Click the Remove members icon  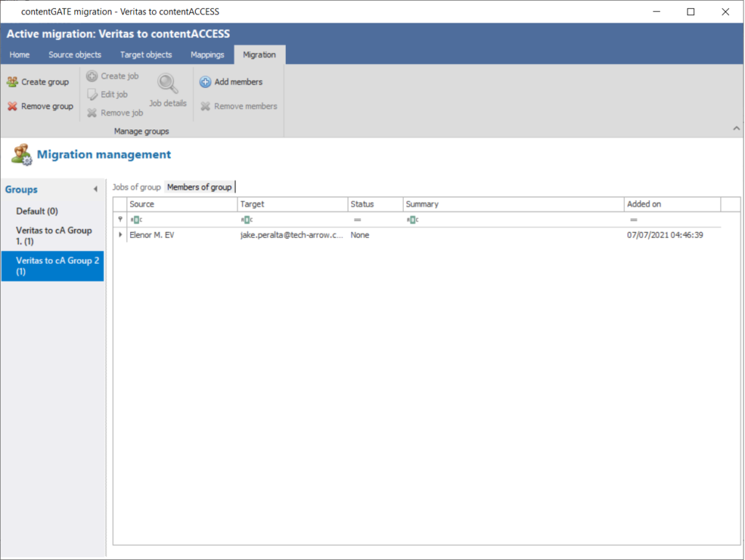click(x=205, y=106)
